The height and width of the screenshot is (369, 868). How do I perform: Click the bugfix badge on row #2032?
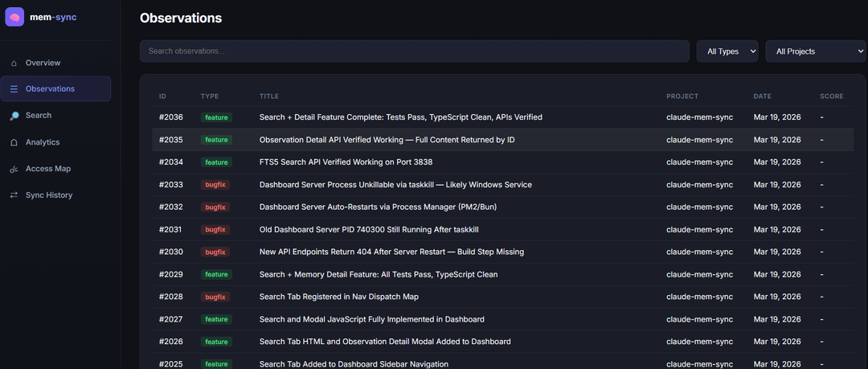(215, 207)
